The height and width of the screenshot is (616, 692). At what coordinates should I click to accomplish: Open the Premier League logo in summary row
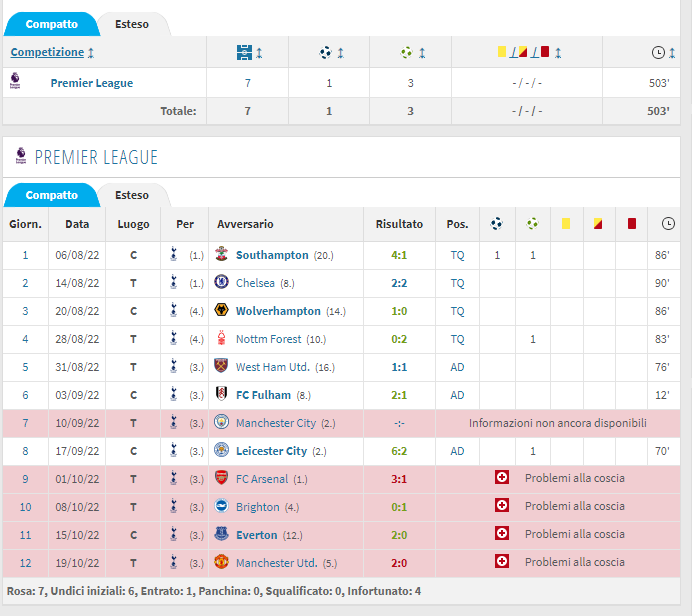coord(15,81)
